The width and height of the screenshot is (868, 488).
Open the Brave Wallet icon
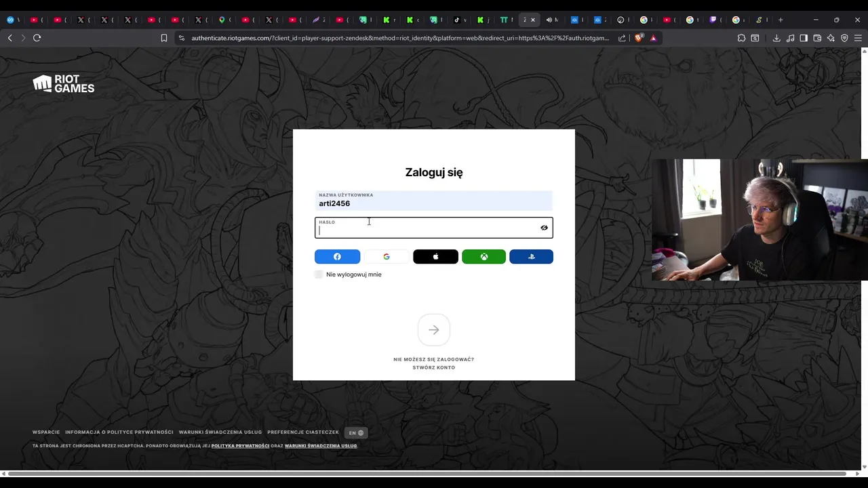817,38
